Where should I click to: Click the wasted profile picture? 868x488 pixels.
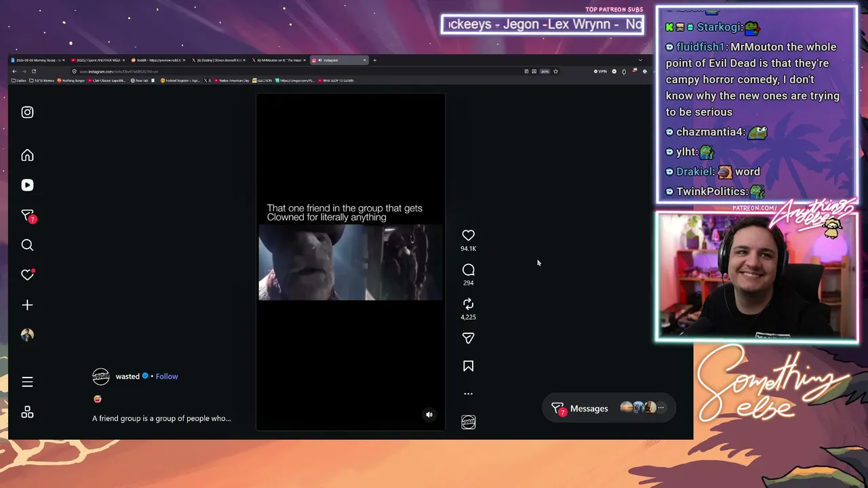(x=100, y=376)
